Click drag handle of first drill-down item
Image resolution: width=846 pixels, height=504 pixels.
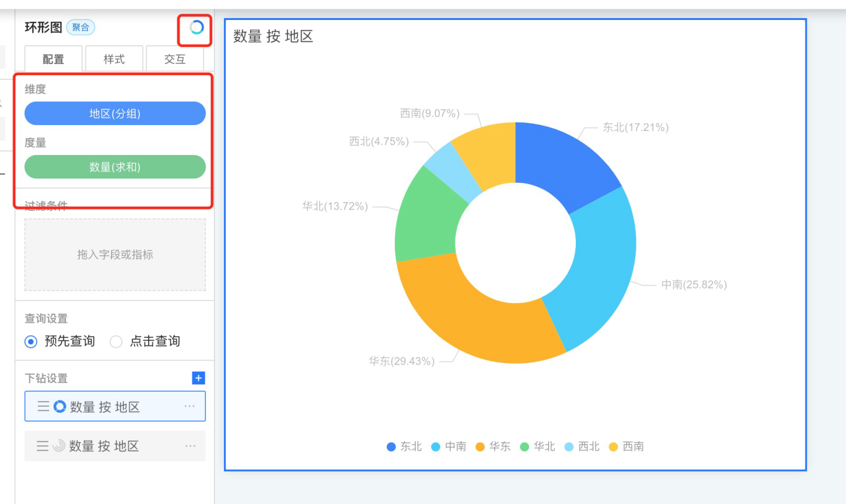pos(43,406)
